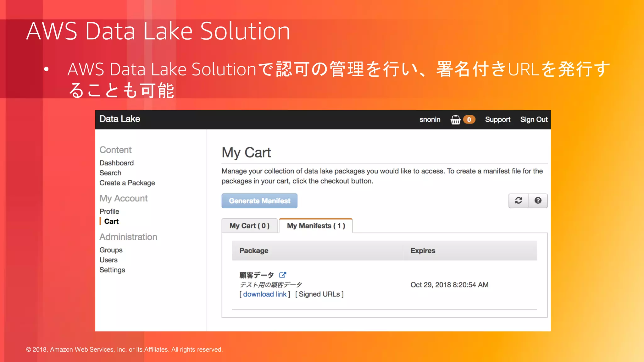Open 顧客データ package external link icon
644x362 pixels.
(283, 275)
